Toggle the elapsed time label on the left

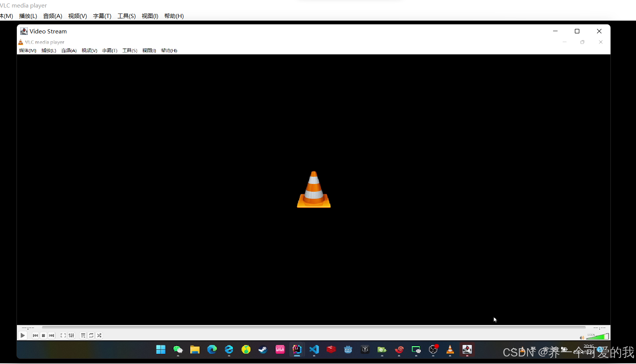[28, 328]
